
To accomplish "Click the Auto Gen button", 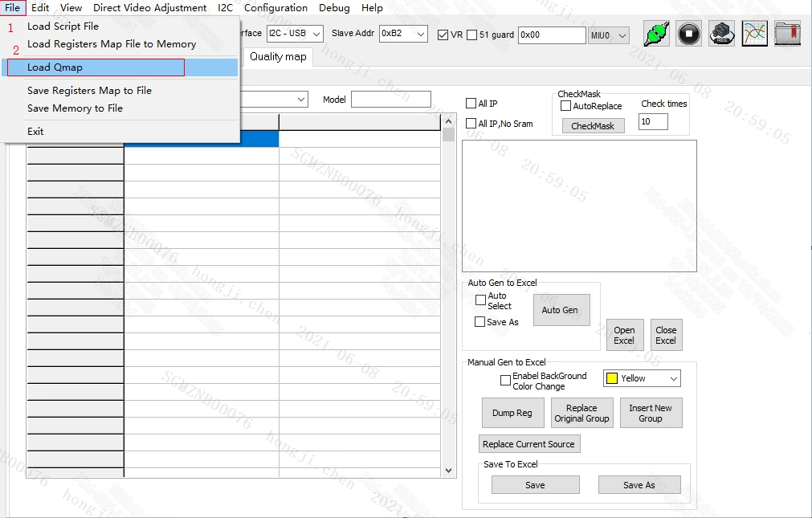I will pyautogui.click(x=561, y=310).
